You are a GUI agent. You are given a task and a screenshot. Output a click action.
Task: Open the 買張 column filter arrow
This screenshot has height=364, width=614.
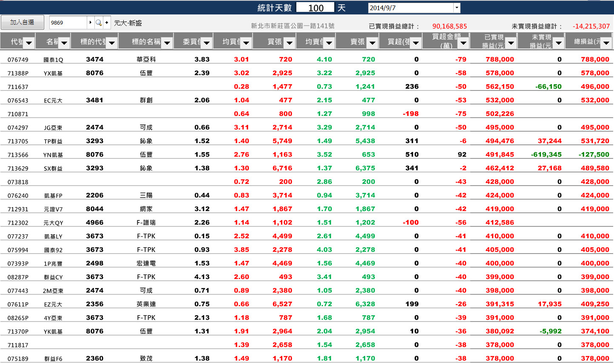289,42
